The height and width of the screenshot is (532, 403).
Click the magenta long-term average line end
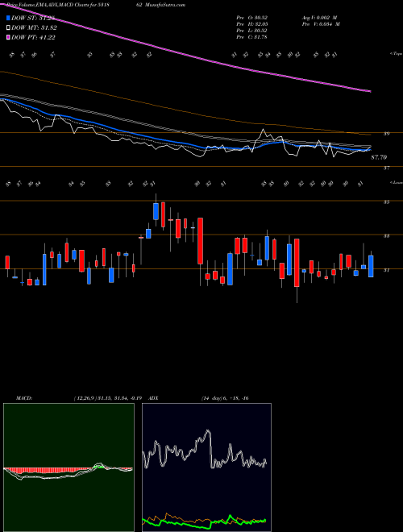[x=369, y=91]
